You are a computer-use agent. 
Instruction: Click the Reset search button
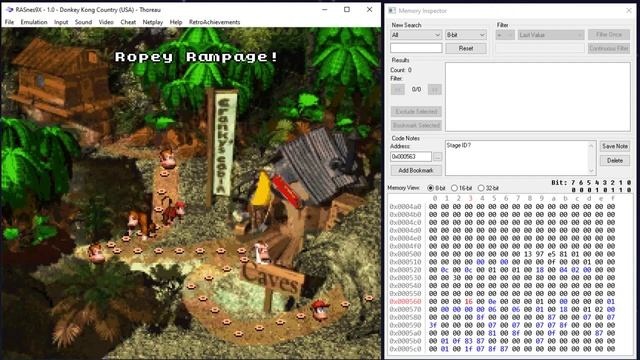point(466,48)
